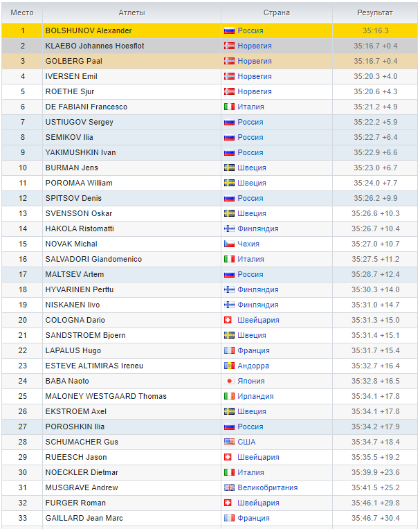This screenshot has height=529, width=420.
Task: Open the Ирландия link for Maloney Westgaard
Action: 255,396
